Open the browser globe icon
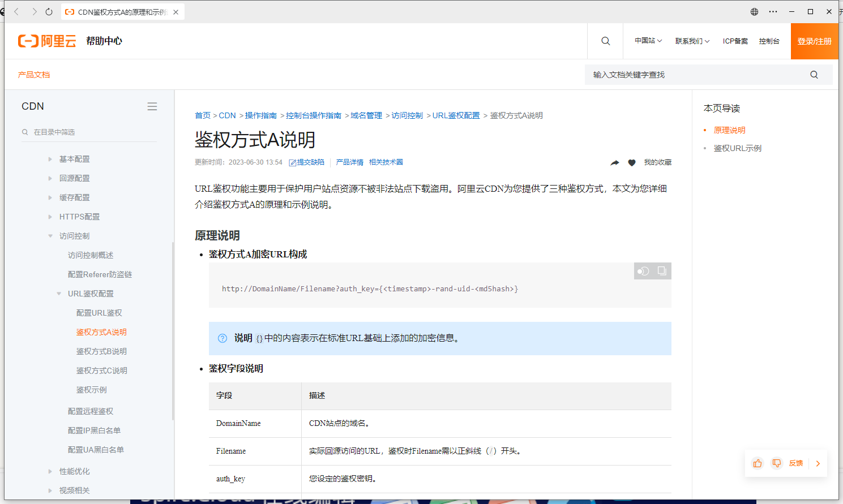The image size is (843, 504). [754, 11]
